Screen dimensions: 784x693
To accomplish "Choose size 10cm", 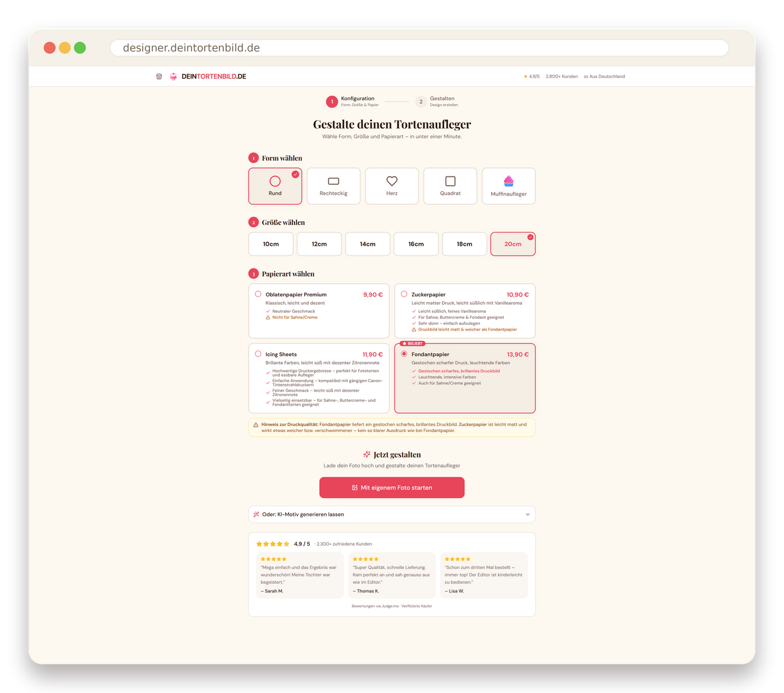I will (x=271, y=244).
